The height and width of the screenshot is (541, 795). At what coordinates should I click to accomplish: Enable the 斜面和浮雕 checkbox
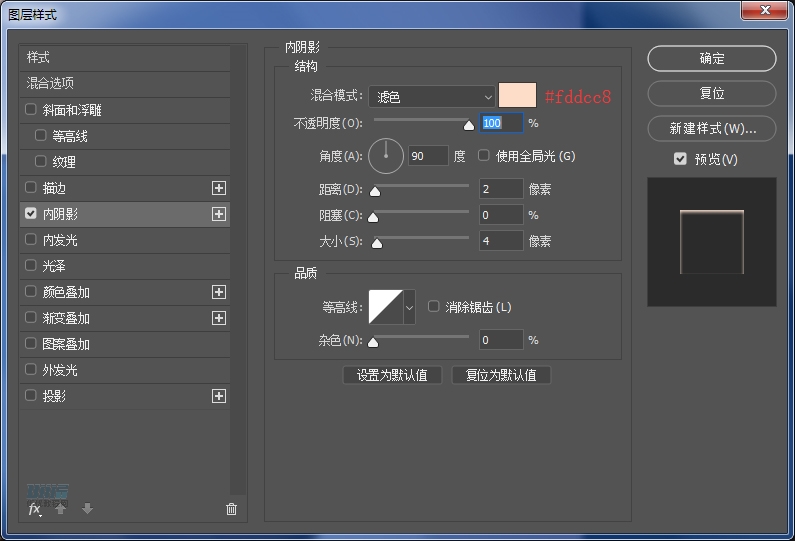pyautogui.click(x=31, y=110)
